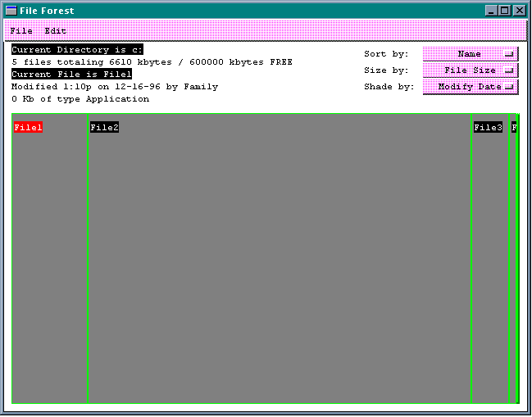Open the Shade by Modify Date dropdown
The height and width of the screenshot is (417, 532).
coord(471,87)
